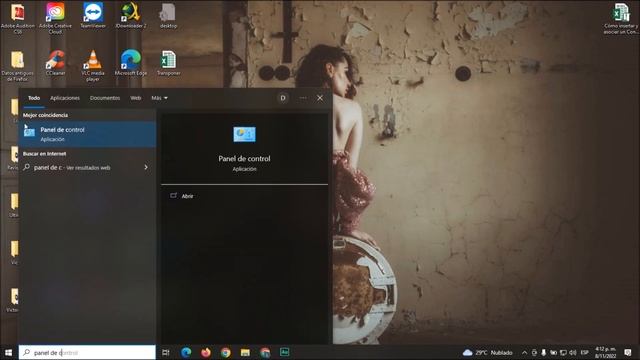The height and width of the screenshot is (360, 640).
Task: Open Task View on the taskbar
Action: coord(166,352)
